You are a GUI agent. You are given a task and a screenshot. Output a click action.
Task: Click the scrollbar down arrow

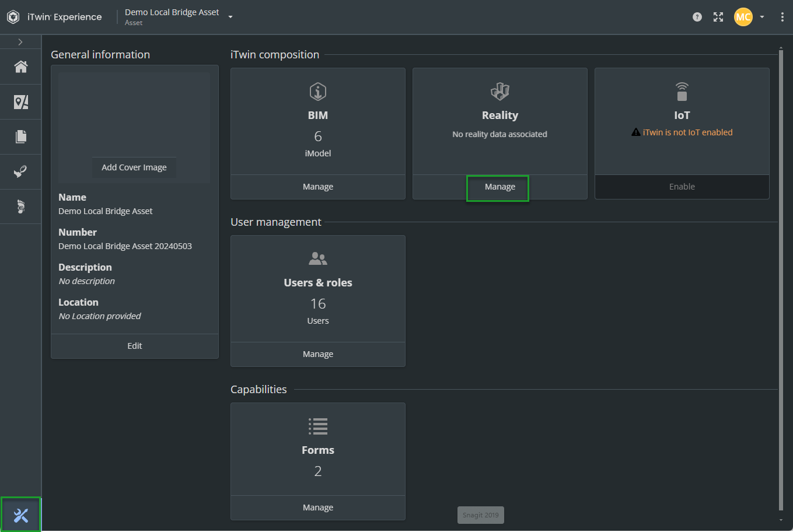(781, 520)
